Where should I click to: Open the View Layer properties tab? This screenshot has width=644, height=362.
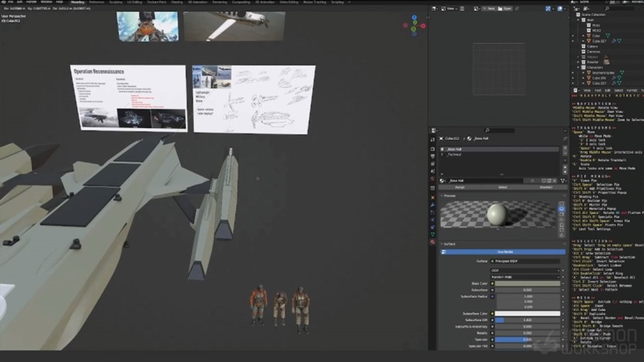tap(433, 164)
